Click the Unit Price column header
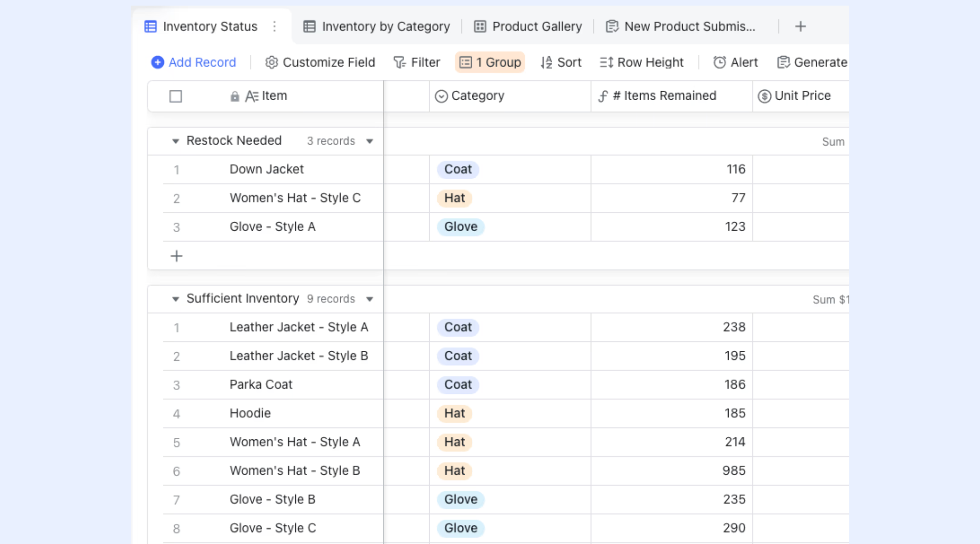 point(801,96)
